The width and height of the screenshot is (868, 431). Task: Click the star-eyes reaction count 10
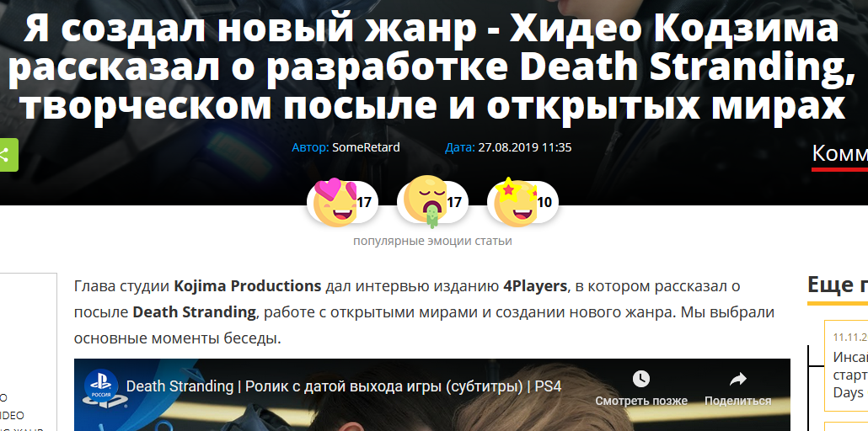tap(544, 203)
